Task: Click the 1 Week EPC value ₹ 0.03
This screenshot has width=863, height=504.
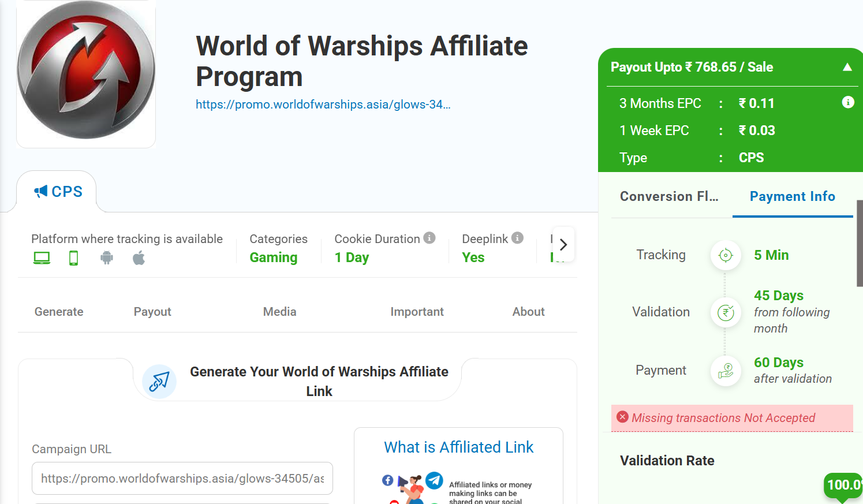Action: (757, 130)
